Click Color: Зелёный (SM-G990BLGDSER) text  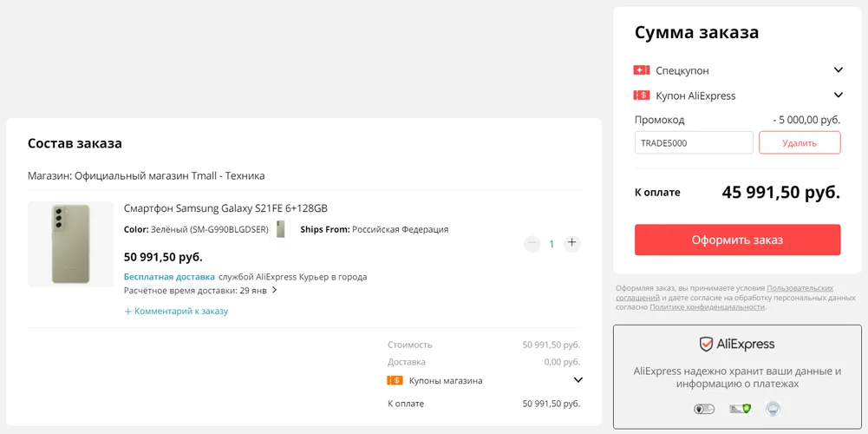coord(197,229)
